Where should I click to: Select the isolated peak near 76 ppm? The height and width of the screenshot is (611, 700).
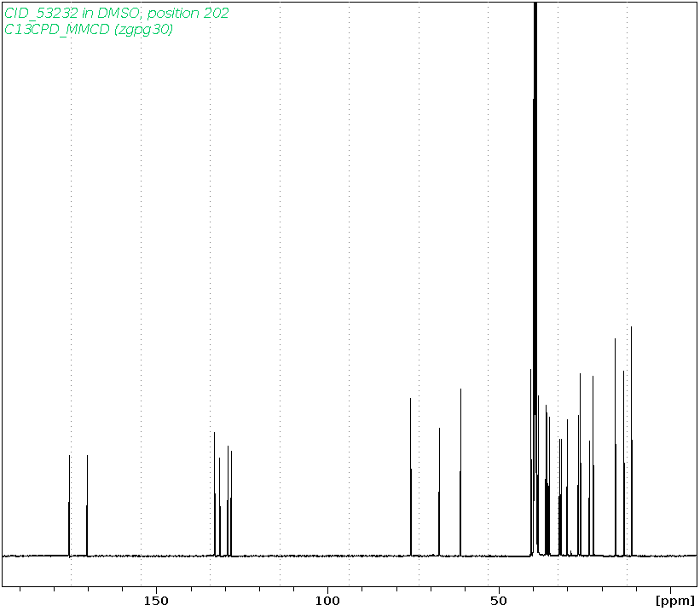pyautogui.click(x=410, y=476)
